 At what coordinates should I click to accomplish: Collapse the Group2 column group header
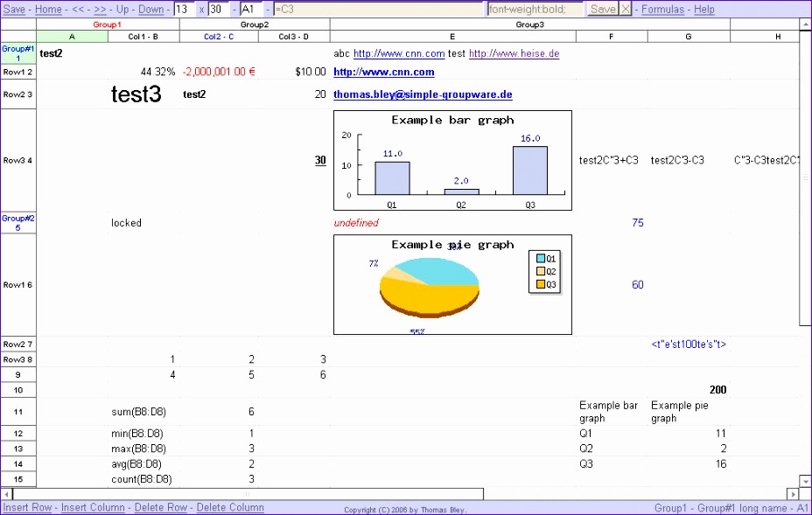pyautogui.click(x=254, y=24)
